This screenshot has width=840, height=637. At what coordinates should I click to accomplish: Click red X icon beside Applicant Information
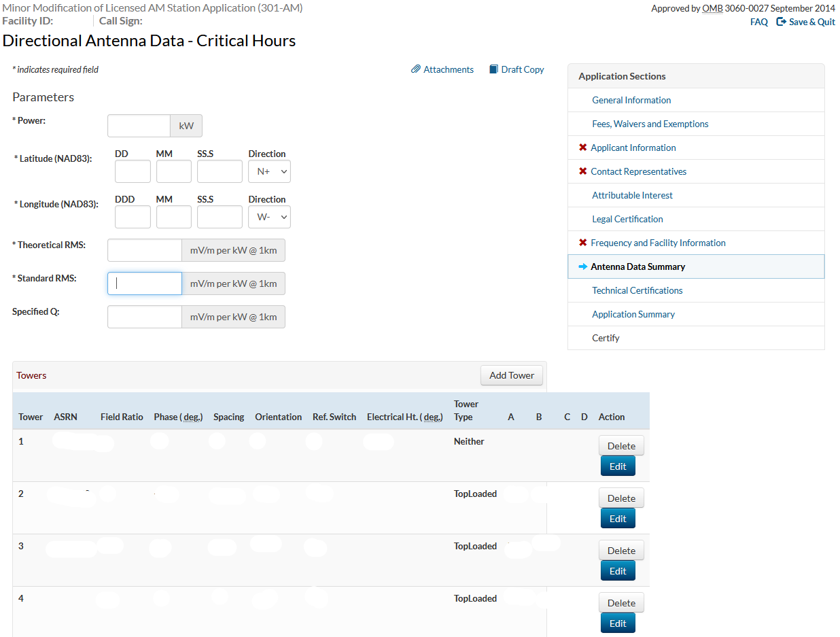tap(582, 148)
